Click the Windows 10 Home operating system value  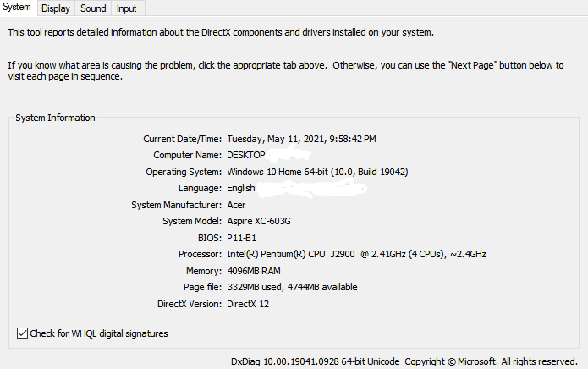[x=317, y=172]
